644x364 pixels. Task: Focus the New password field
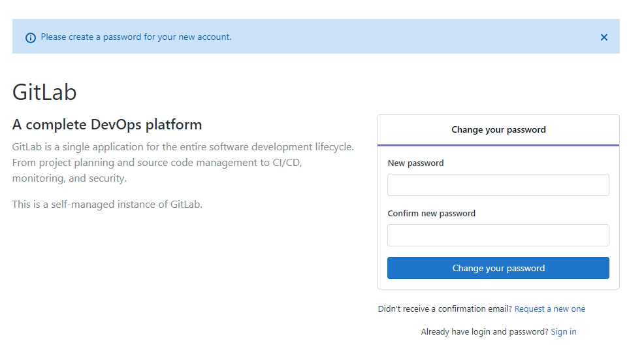(x=498, y=185)
